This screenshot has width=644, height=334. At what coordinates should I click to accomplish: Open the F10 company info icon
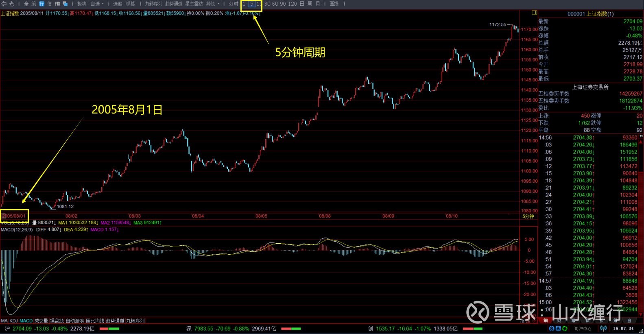click(57, 4)
